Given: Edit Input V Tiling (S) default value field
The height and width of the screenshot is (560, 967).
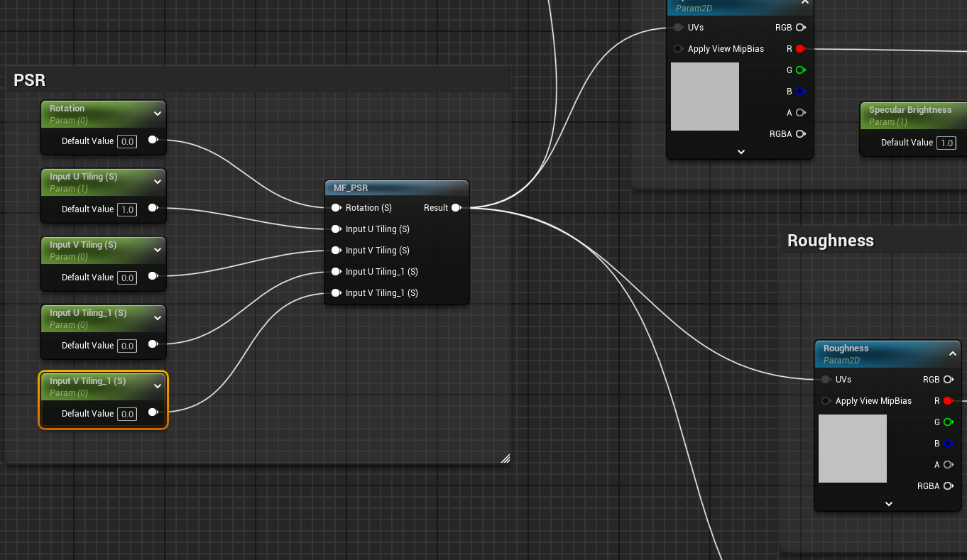Looking at the screenshot, I should click(x=127, y=278).
